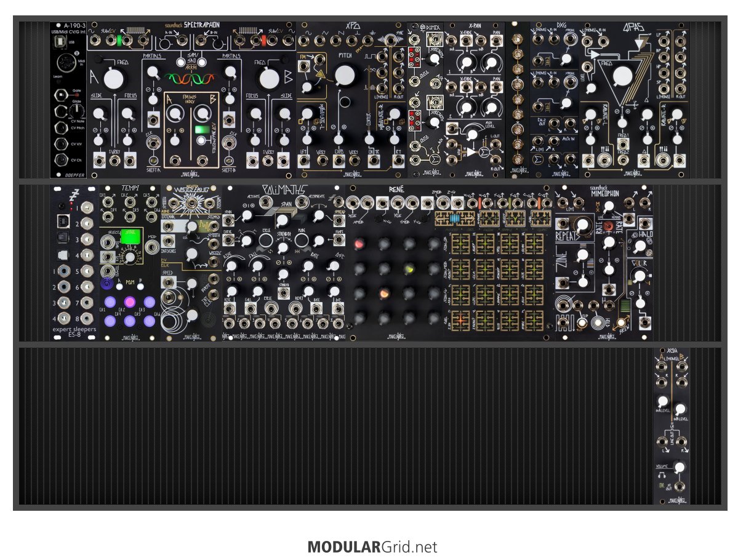Adjust the Glide knob on the A-190-3

pos(76,111)
